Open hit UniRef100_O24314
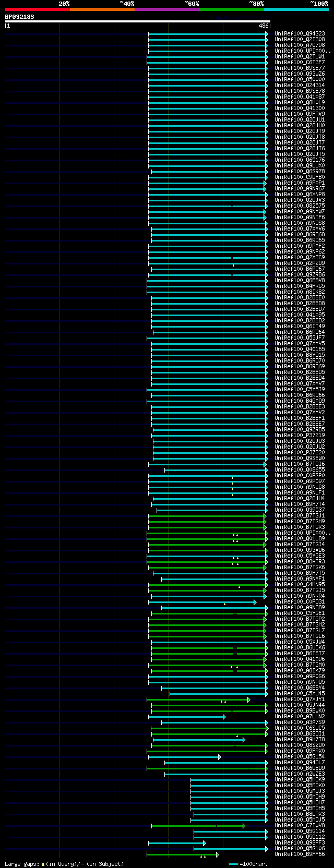Viewport: 334px width, 868px height. click(x=300, y=86)
